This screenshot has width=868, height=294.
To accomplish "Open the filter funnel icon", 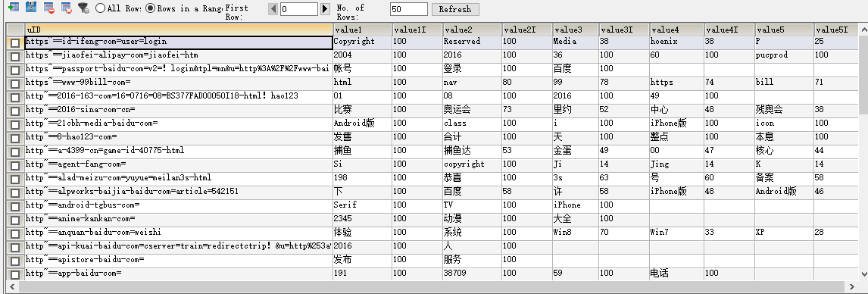I will coord(83,8).
